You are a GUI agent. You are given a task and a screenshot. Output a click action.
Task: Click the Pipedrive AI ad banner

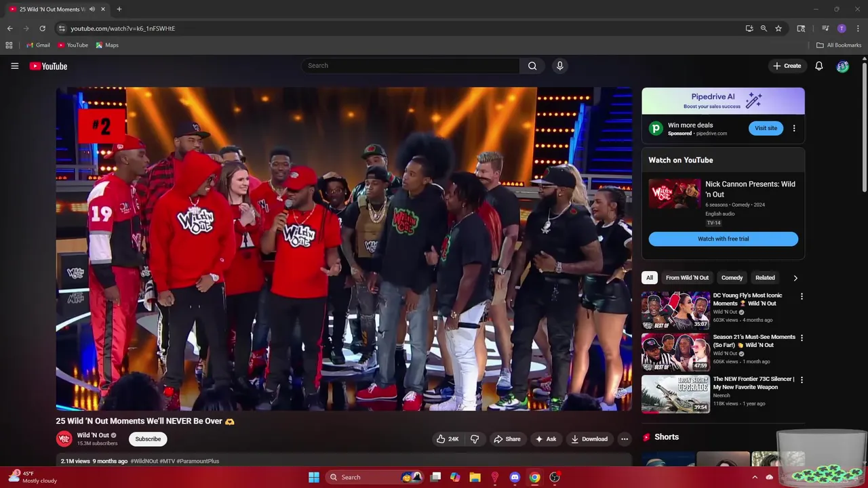point(723,101)
